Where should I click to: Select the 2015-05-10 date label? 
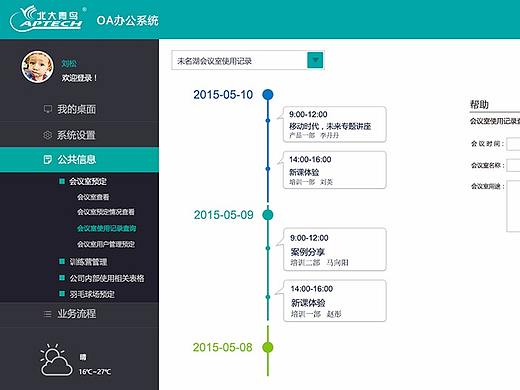point(223,95)
